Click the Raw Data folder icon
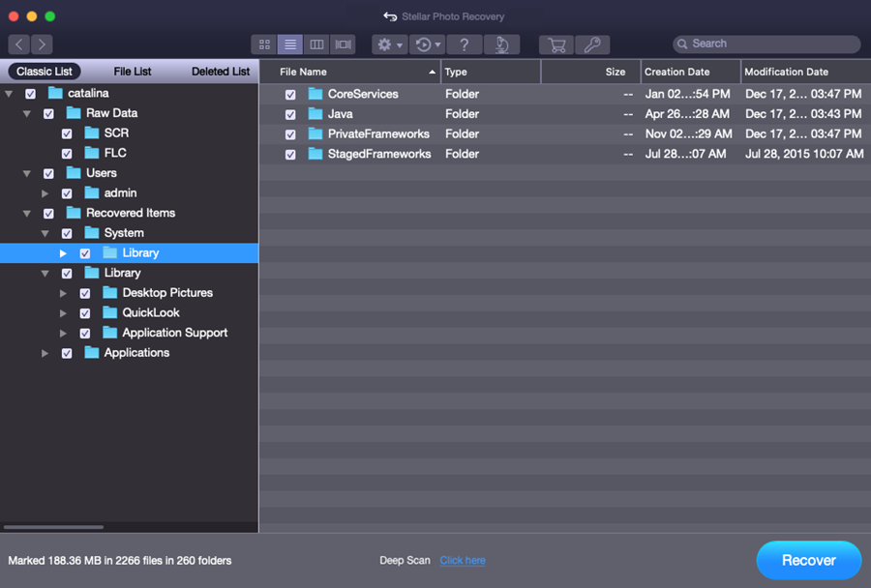Viewport: 871px width, 588px height. click(x=74, y=113)
